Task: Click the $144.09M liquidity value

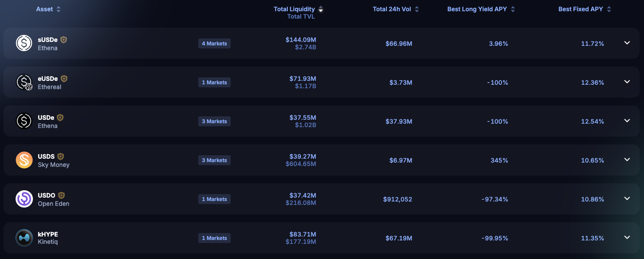Action: (301, 40)
